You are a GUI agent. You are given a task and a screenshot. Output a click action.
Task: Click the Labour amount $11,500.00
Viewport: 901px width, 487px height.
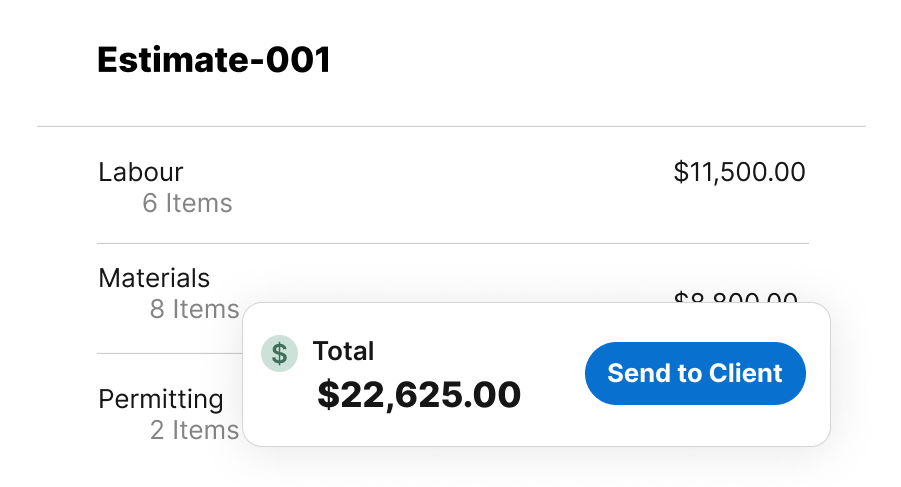739,172
